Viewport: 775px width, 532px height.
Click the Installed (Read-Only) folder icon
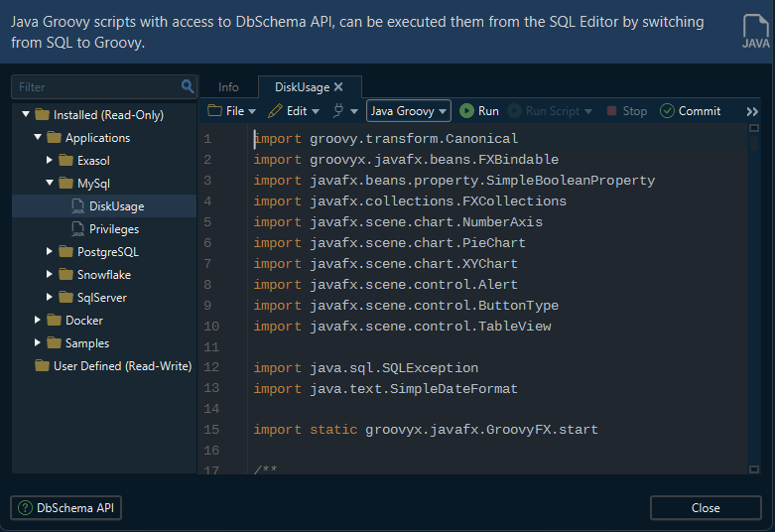point(42,115)
